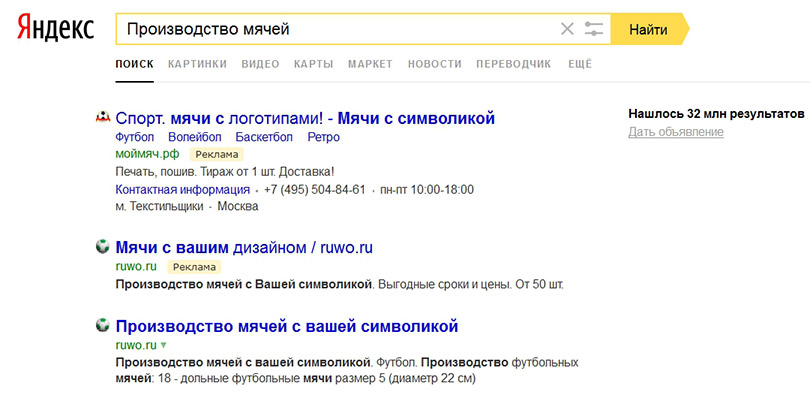The width and height of the screenshot is (810, 404).
Task: Click the ruwo.ru ad result favicon
Action: (x=101, y=247)
